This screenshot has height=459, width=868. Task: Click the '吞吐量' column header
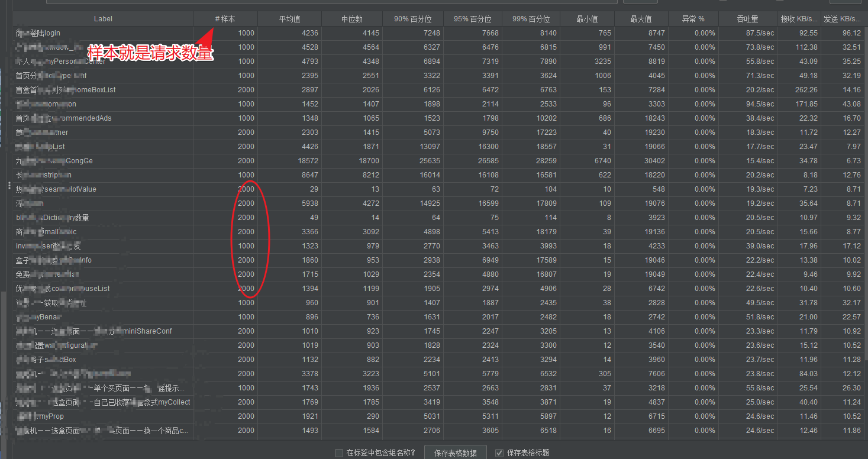coord(748,19)
